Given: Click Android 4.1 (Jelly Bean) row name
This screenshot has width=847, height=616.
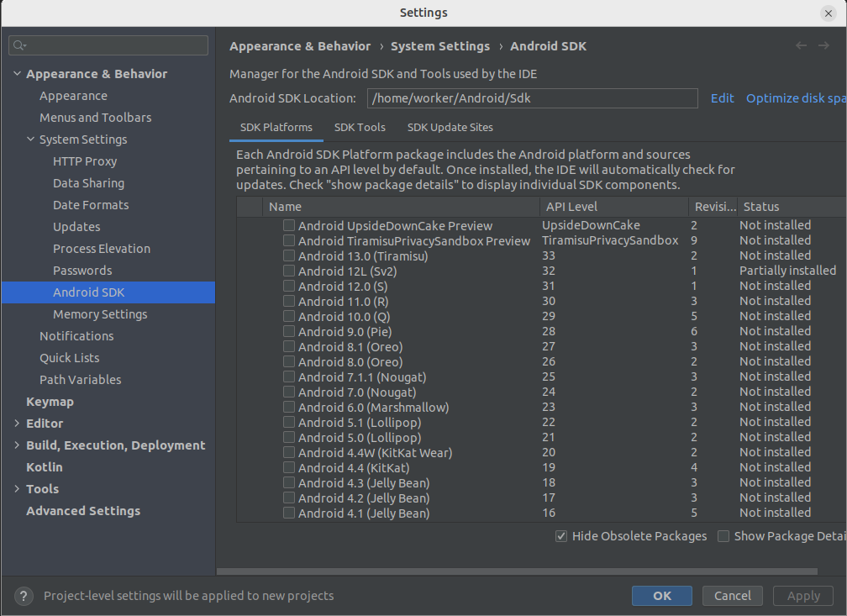Looking at the screenshot, I should tap(364, 513).
